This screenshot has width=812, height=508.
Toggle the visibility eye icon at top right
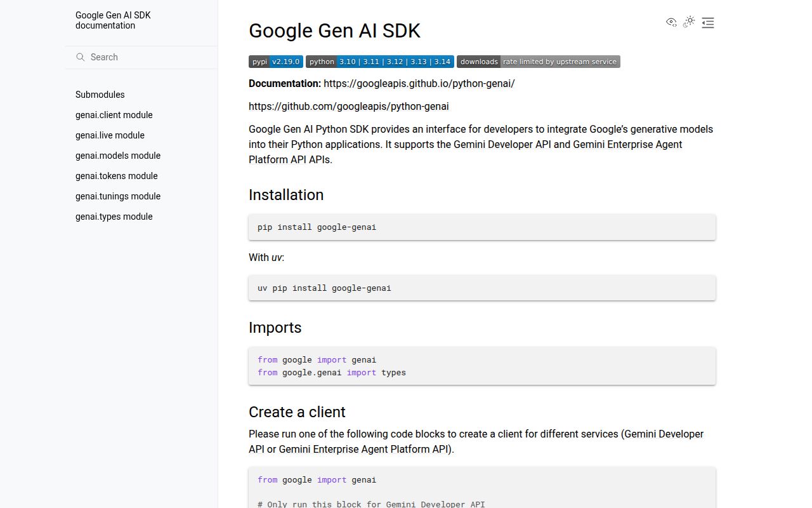[671, 22]
